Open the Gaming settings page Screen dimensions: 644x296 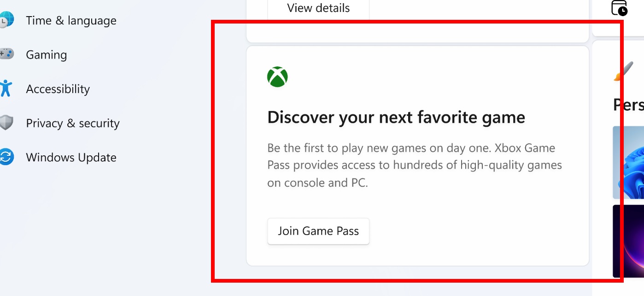[46, 54]
